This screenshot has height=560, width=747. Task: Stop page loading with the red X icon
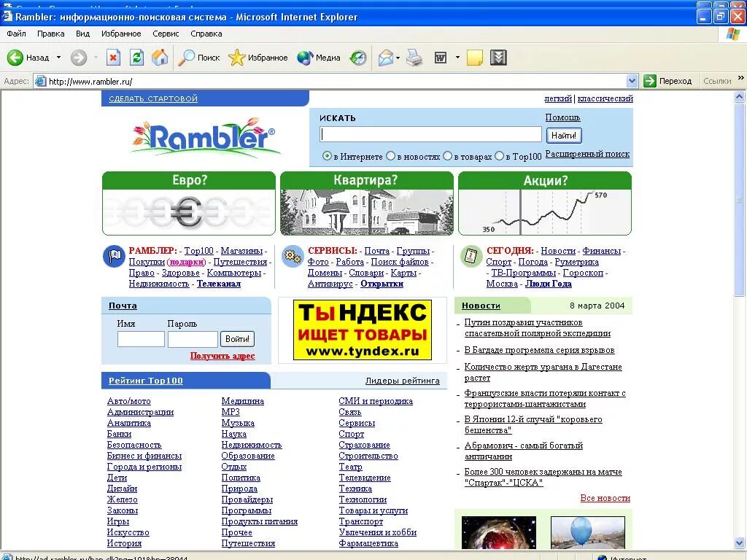113,58
